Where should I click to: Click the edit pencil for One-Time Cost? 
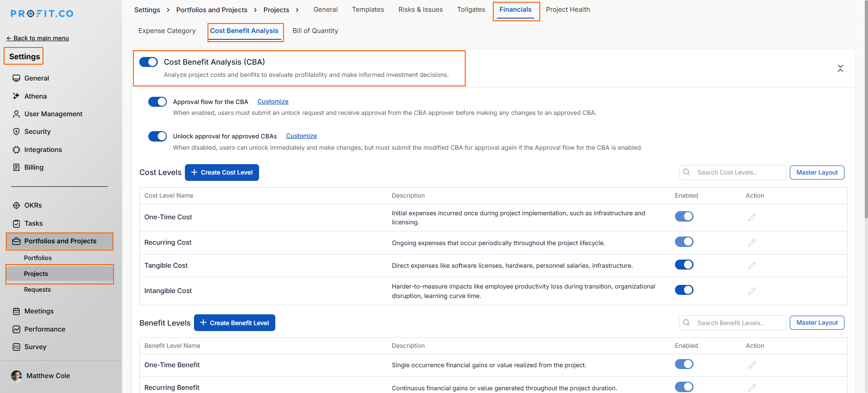[x=751, y=218]
